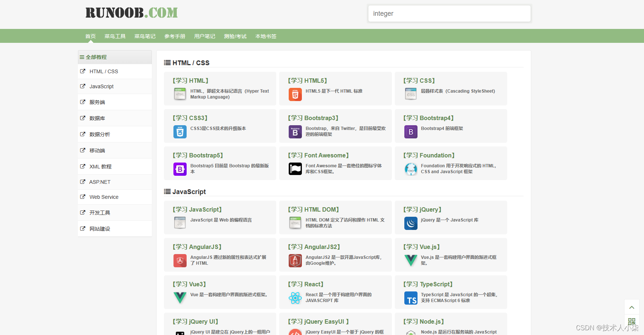Click the Bootstrap5 icon
The height and width of the screenshot is (335, 644).
tap(180, 169)
